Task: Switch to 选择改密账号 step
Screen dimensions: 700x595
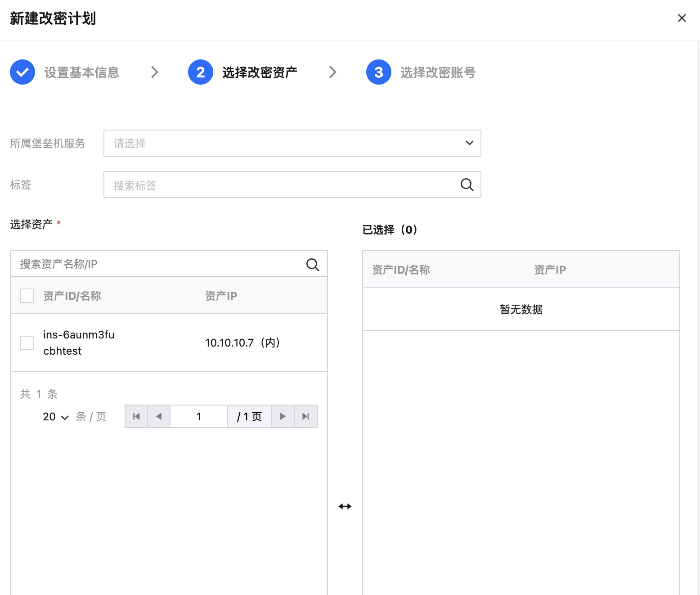Action: (438, 72)
